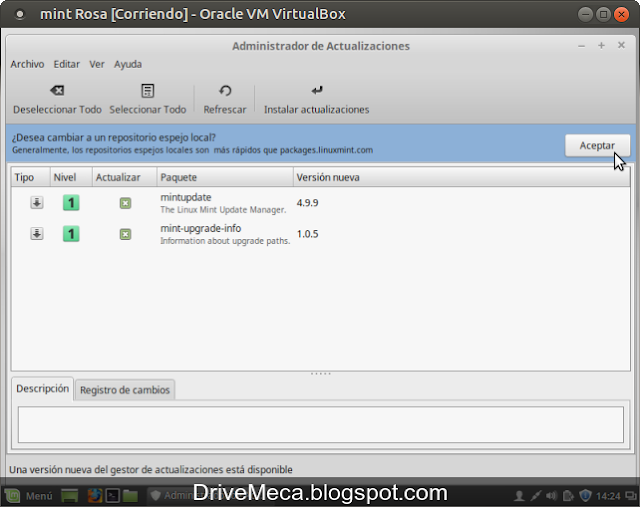Click the window list tray icon beside clock
Viewport: 640px width, 507px height.
(x=631, y=496)
